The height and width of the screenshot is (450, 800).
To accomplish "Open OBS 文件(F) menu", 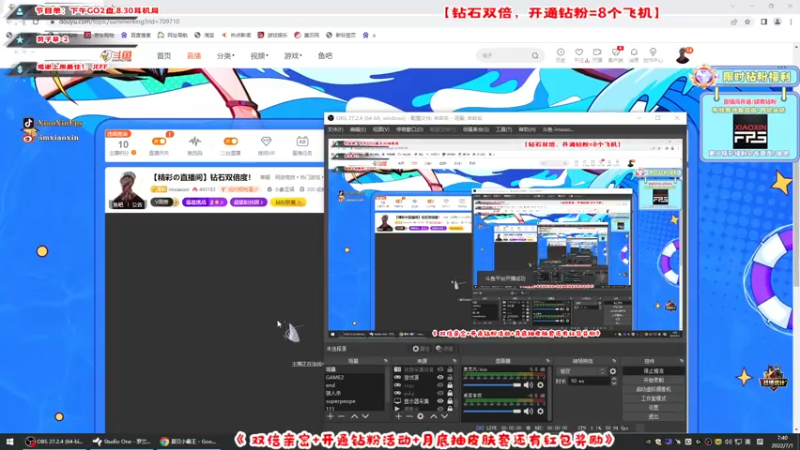I will pyautogui.click(x=335, y=130).
